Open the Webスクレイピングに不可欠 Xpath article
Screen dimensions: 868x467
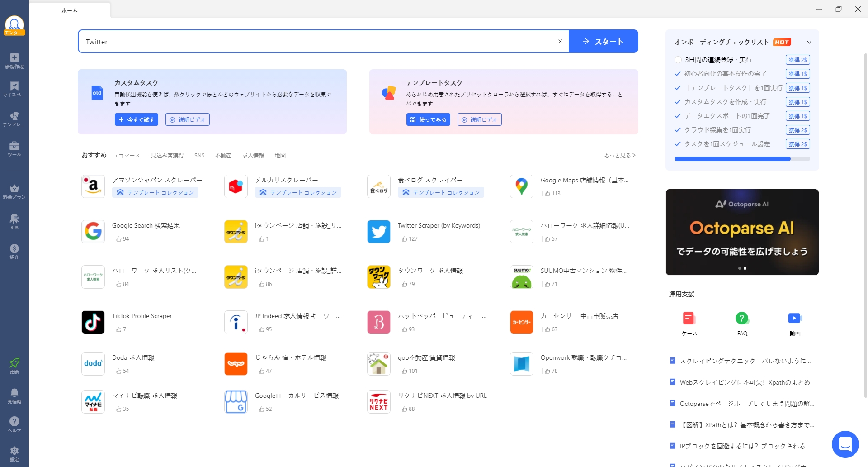tap(745, 382)
